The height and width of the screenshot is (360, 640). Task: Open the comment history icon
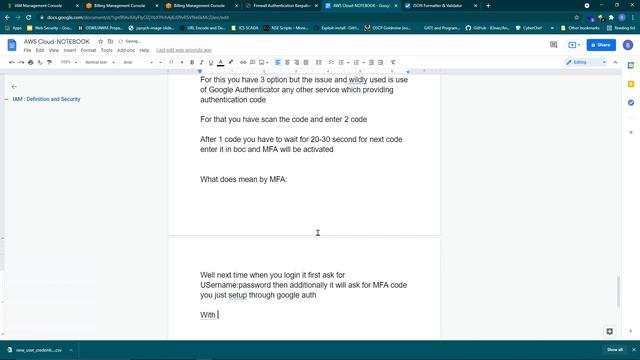553,45
